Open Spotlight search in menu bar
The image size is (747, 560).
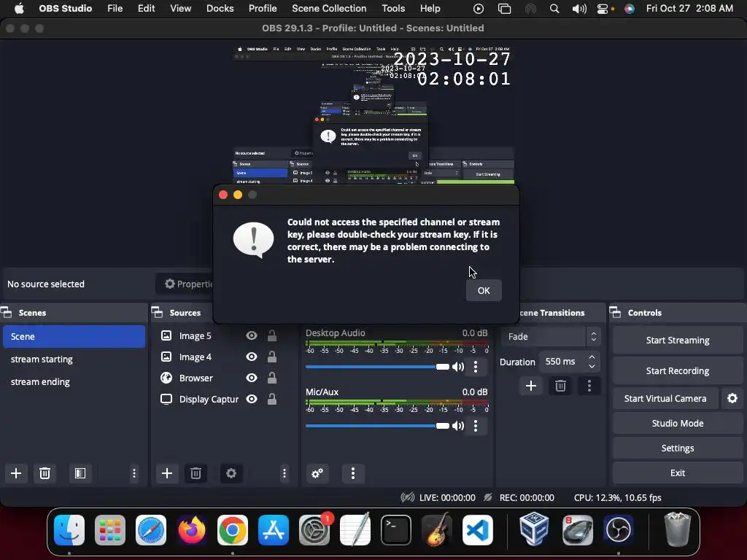click(x=554, y=9)
